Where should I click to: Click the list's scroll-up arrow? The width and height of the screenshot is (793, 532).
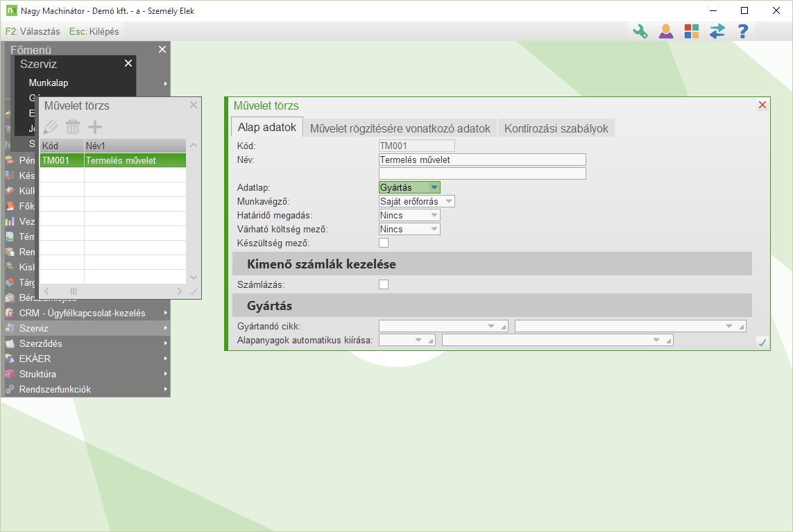[x=194, y=146]
